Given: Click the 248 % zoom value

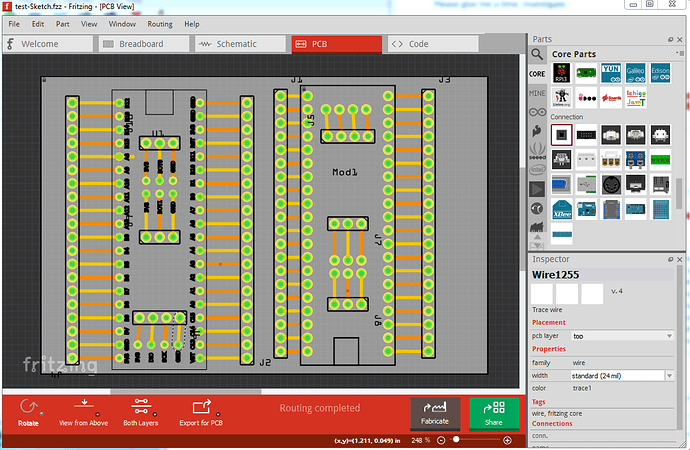Looking at the screenshot, I should pyautogui.click(x=421, y=440).
